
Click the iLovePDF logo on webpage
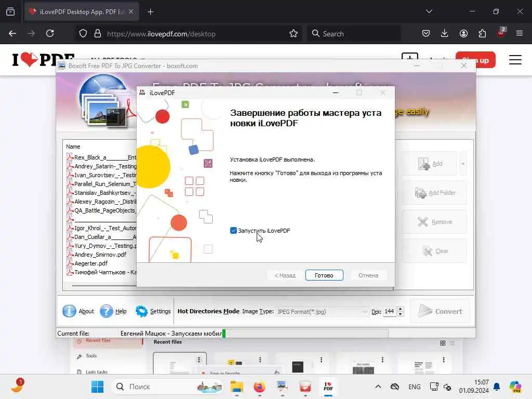[x=43, y=60]
